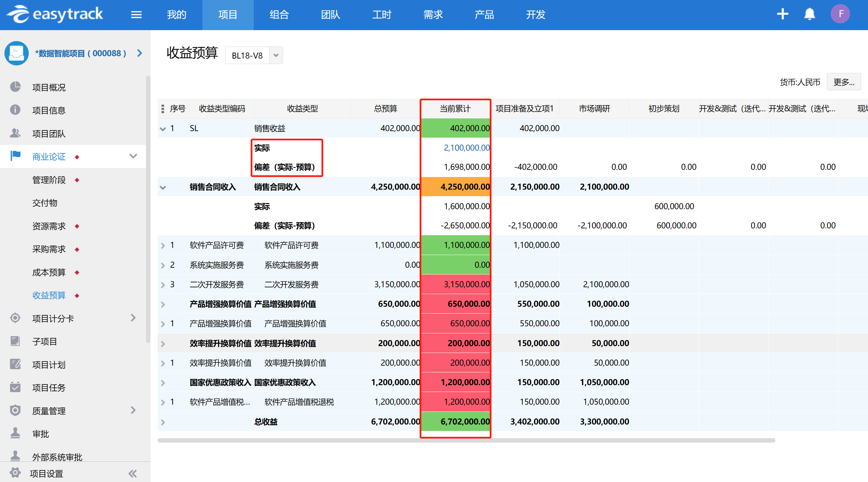
Task: Expand the 总收益 row
Action: (163, 422)
